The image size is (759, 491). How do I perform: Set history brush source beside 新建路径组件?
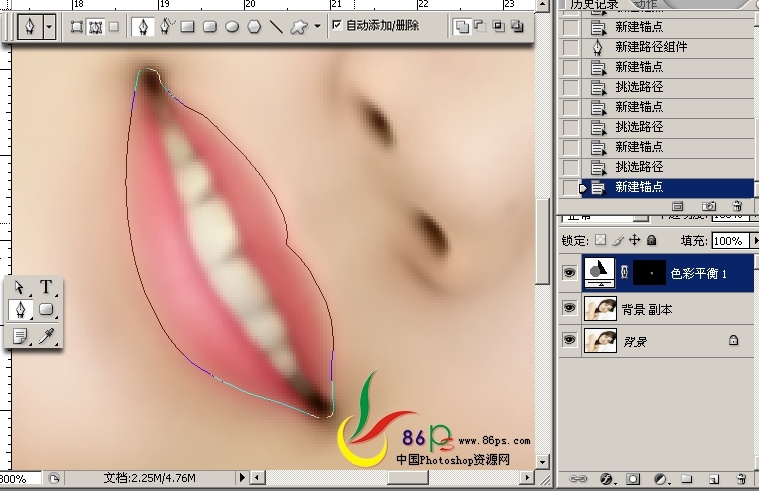pos(570,47)
